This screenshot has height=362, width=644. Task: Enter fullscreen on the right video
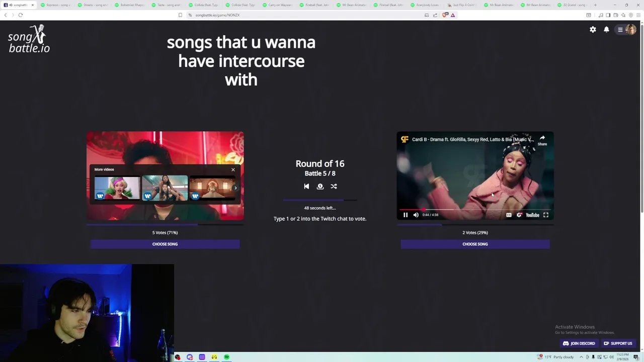click(546, 215)
